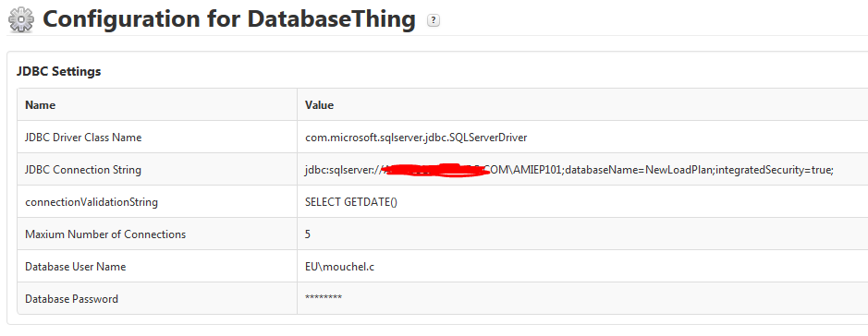Viewport: 868px width, 336px height.
Task: Click the connectionValidationString label
Action: pyautogui.click(x=92, y=202)
